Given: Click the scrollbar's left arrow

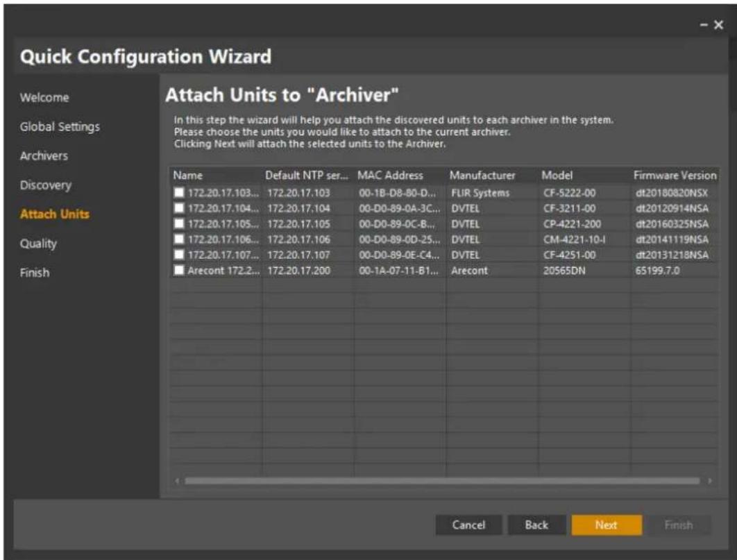Looking at the screenshot, I should point(177,481).
